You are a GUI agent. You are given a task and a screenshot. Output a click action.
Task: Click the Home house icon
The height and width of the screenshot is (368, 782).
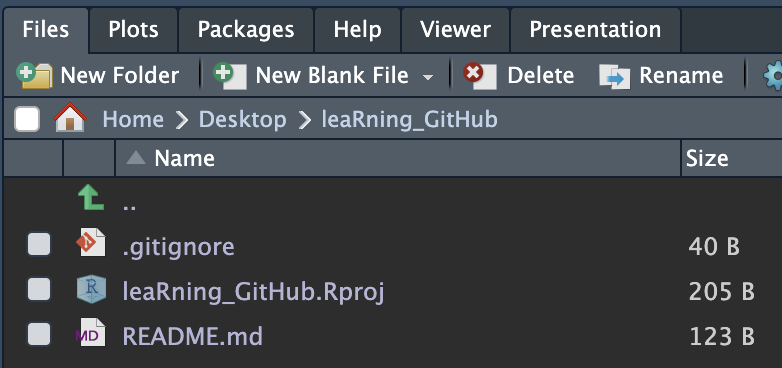pos(70,117)
